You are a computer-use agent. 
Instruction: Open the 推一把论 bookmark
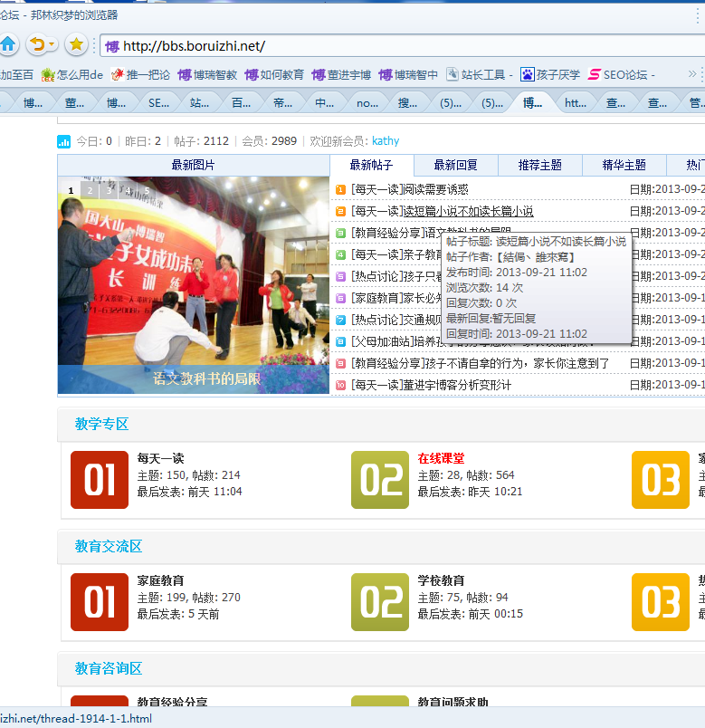[x=140, y=74]
